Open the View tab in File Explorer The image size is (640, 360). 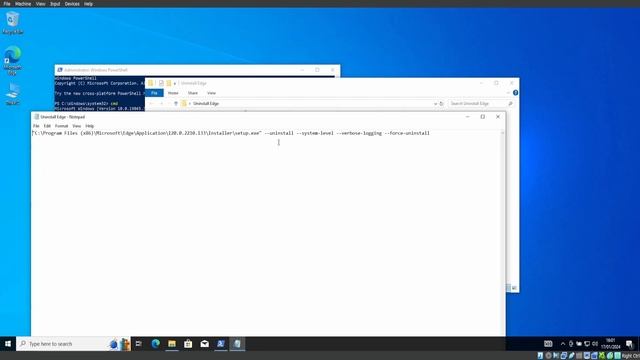(x=211, y=93)
